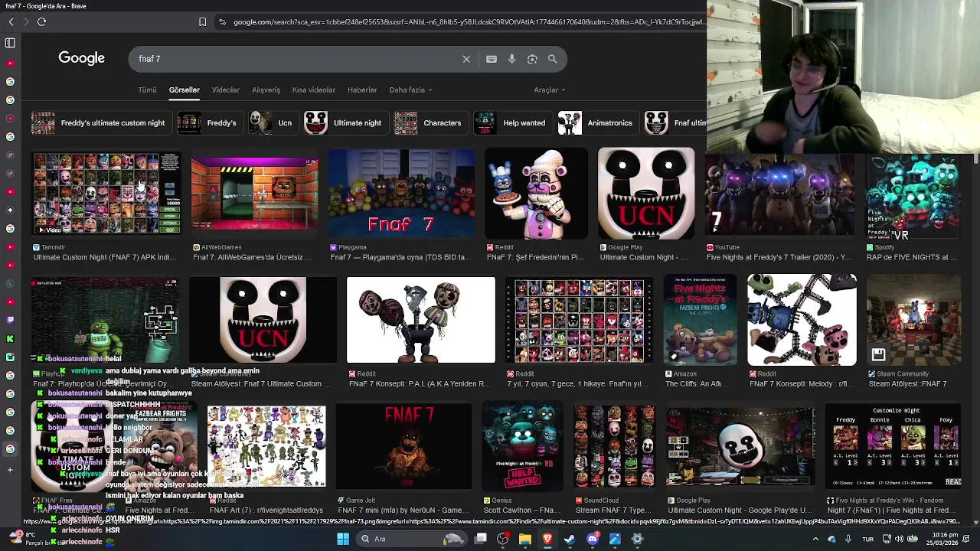The height and width of the screenshot is (551, 980).
Task: Open Genius Scott Cawthon result link
Action: (x=521, y=510)
